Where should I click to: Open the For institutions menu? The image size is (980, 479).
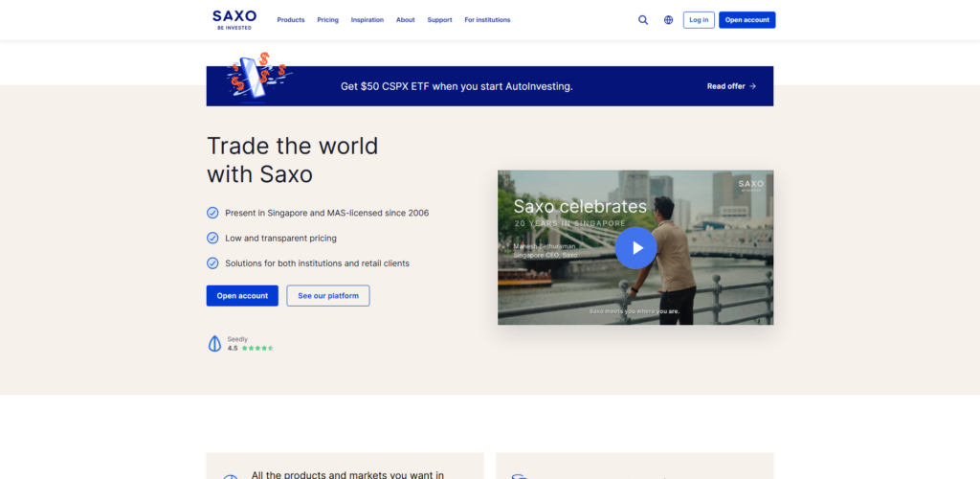coord(487,20)
